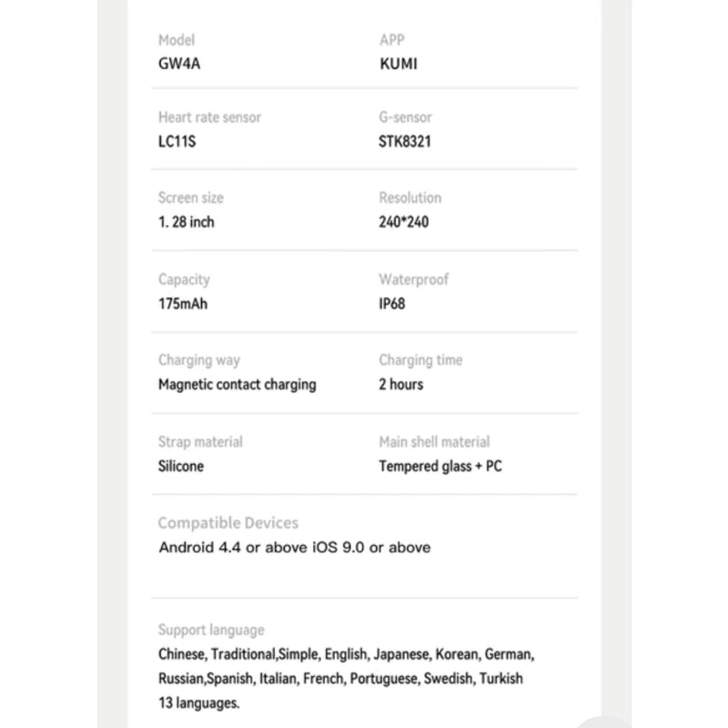728x728 pixels.
Task: Click the Charging way label
Action: click(x=199, y=360)
